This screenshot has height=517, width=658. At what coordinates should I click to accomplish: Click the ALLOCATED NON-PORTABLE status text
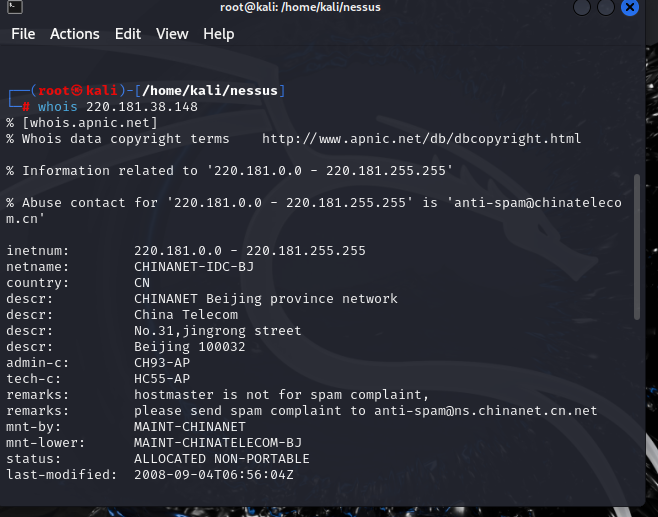click(x=222, y=459)
